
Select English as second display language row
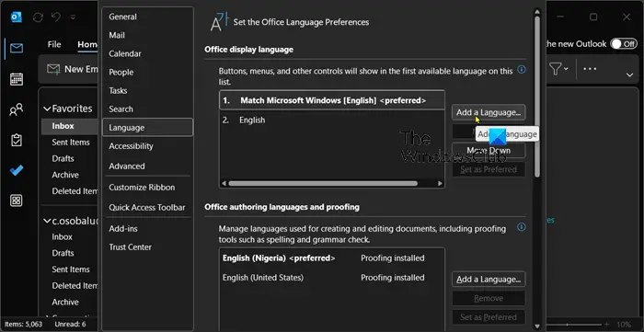coord(332,120)
